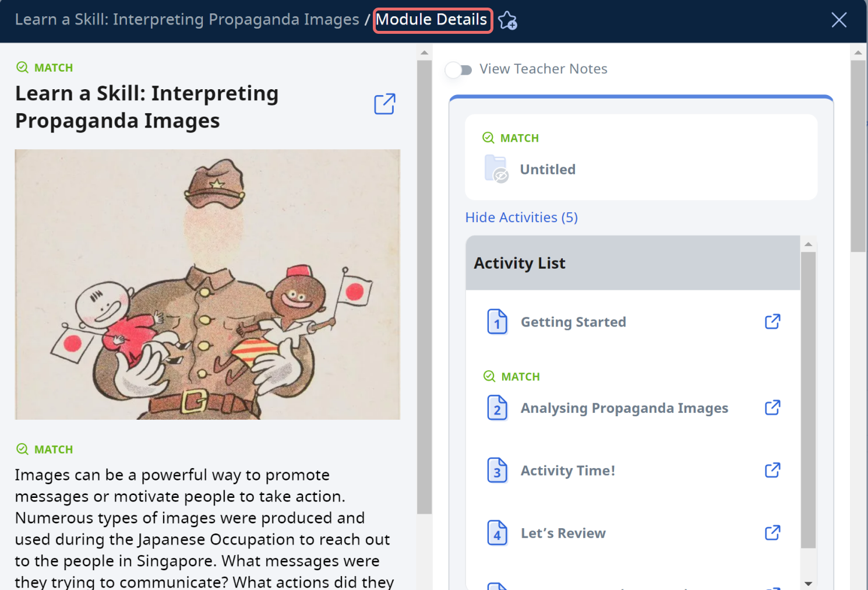The height and width of the screenshot is (590, 868).
Task: Click MATCH icon in the Untitled card
Action: tap(488, 138)
